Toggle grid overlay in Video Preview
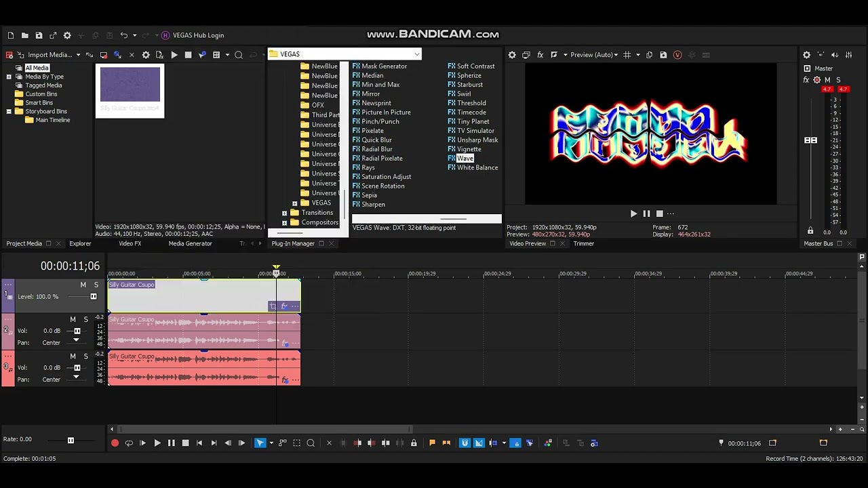 click(627, 55)
